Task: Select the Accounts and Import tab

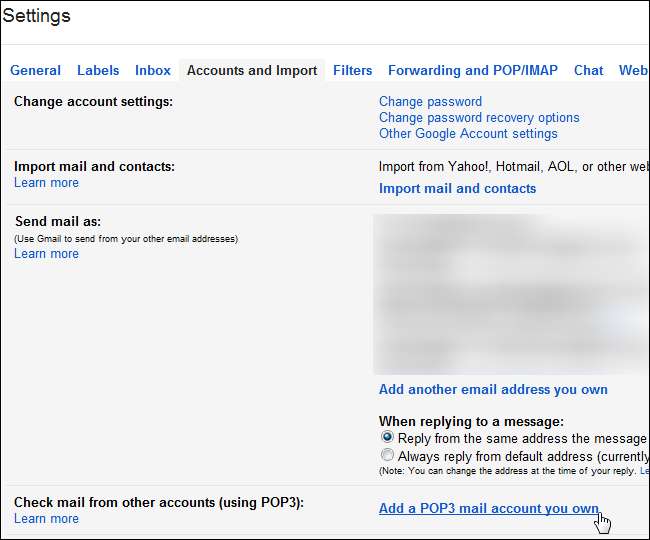Action: (x=252, y=71)
